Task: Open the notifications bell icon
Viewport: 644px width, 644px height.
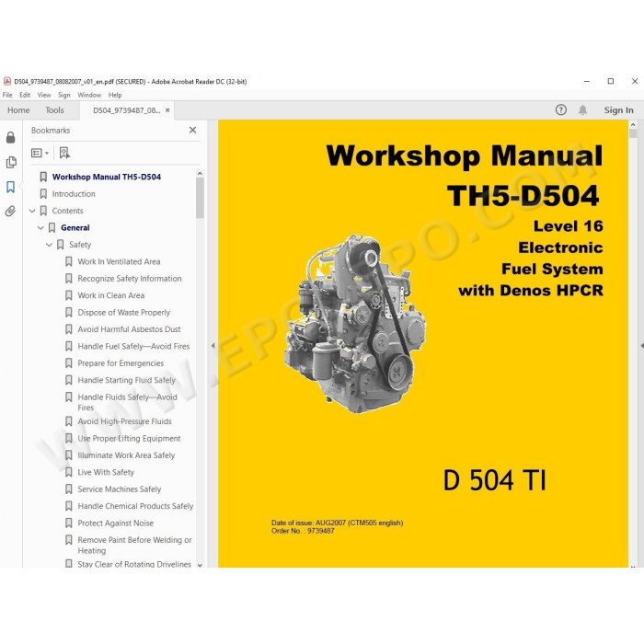Action: 582,110
